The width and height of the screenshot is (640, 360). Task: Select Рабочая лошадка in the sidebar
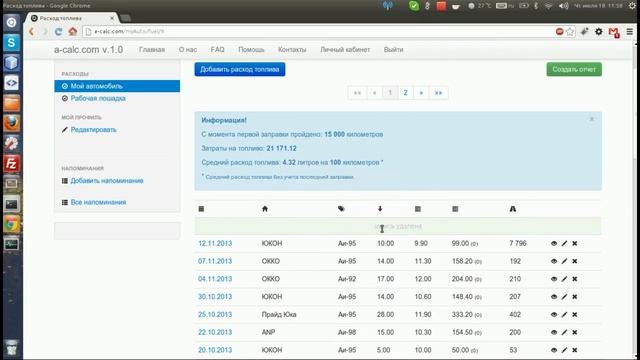(98, 98)
